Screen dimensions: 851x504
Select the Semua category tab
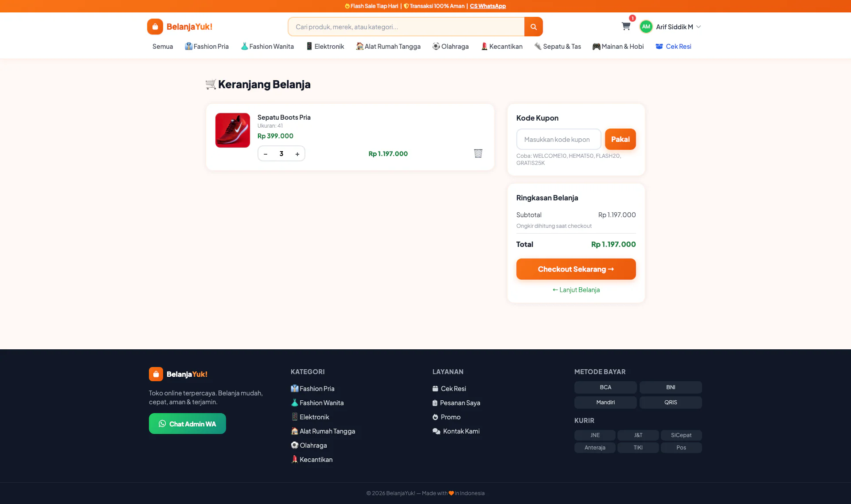163,47
